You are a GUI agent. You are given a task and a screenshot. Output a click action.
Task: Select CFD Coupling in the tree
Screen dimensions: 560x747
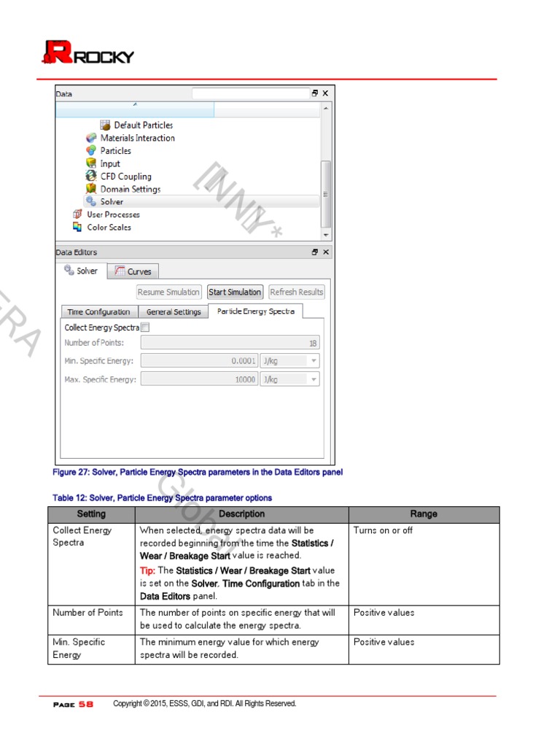coord(125,177)
